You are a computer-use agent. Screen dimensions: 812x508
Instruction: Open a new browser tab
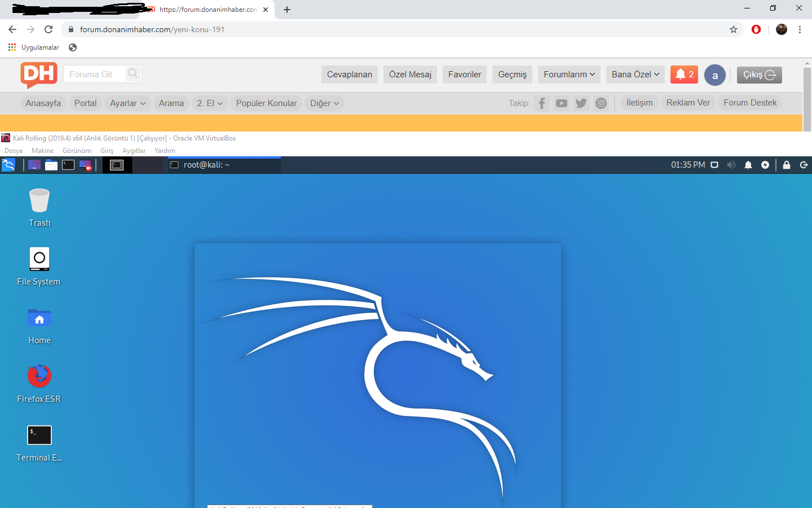coord(287,10)
